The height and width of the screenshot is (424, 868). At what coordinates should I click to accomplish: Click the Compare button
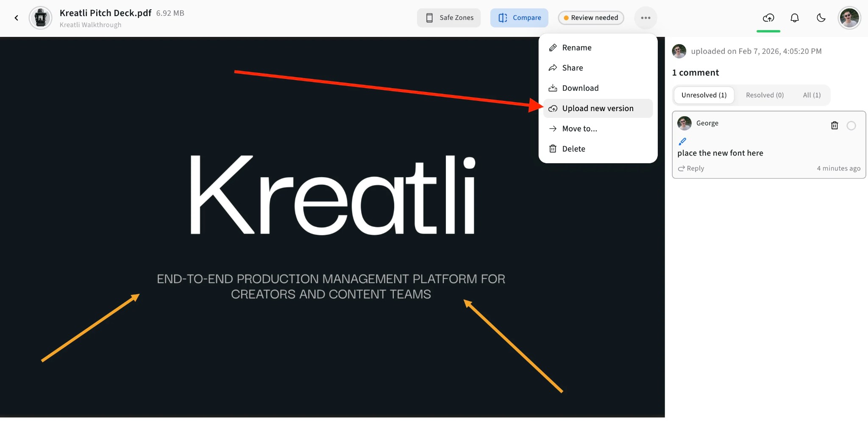[519, 18]
